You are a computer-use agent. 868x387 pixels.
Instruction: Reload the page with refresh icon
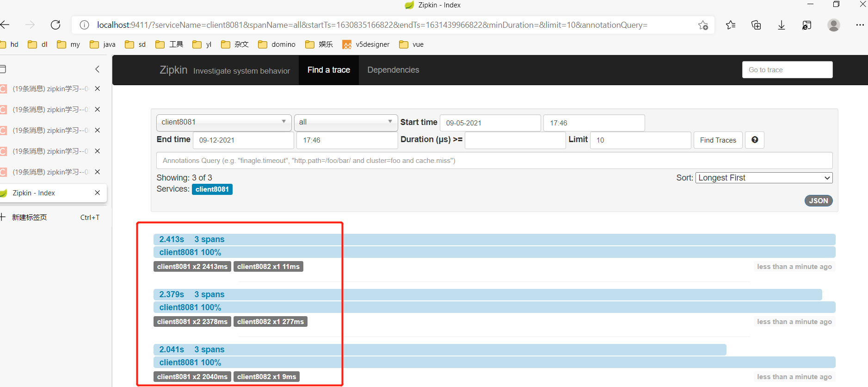click(x=55, y=25)
